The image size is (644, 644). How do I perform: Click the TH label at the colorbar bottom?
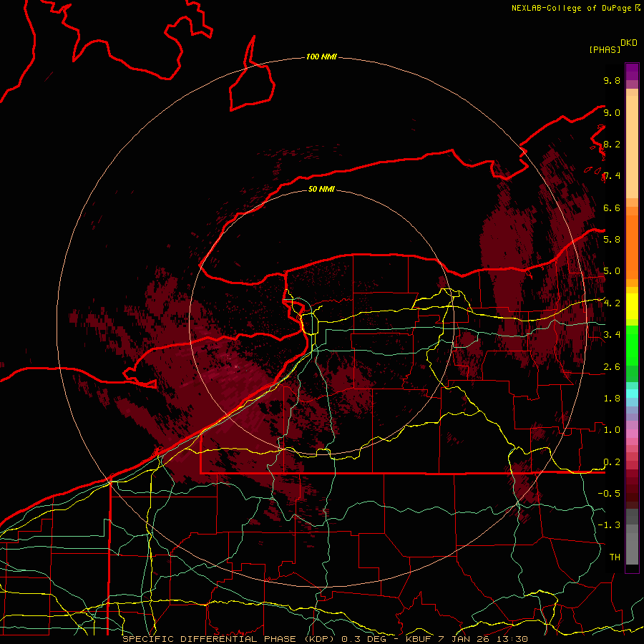[x=615, y=557]
